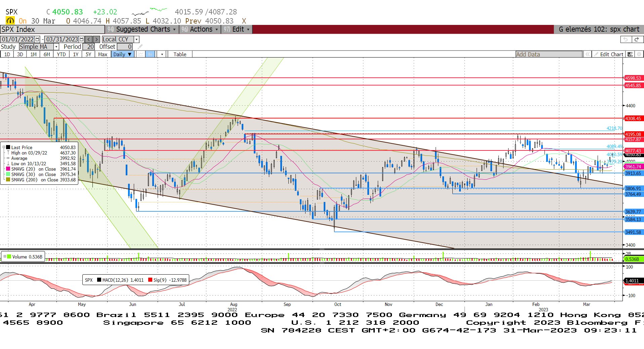Select the 1D range tab

pyautogui.click(x=7, y=54)
